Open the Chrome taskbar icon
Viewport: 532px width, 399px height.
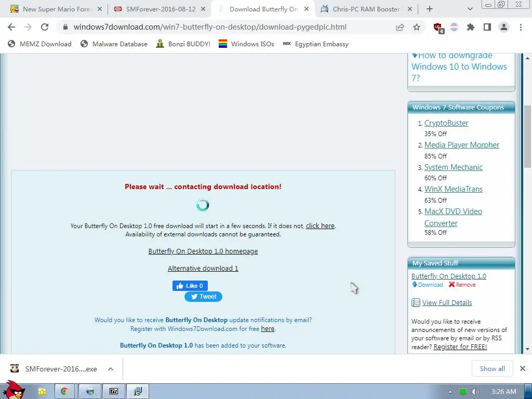coord(64,392)
